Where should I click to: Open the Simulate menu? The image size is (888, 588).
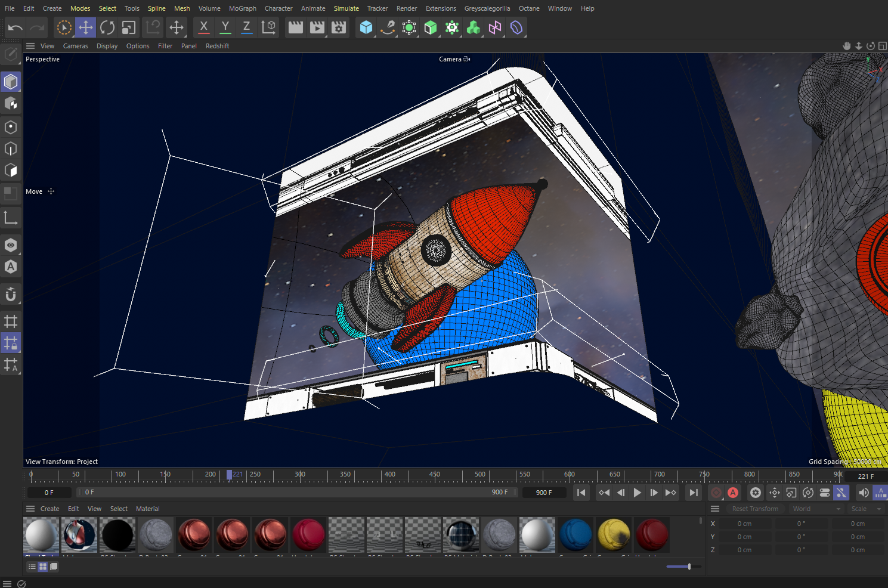346,8
